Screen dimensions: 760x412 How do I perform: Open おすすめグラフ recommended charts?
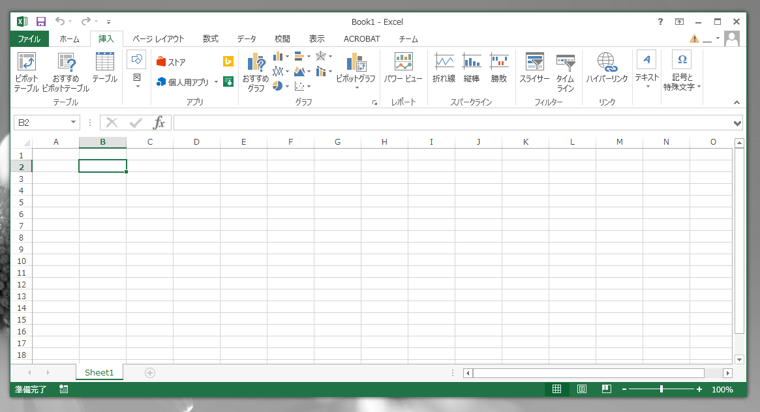pyautogui.click(x=255, y=72)
